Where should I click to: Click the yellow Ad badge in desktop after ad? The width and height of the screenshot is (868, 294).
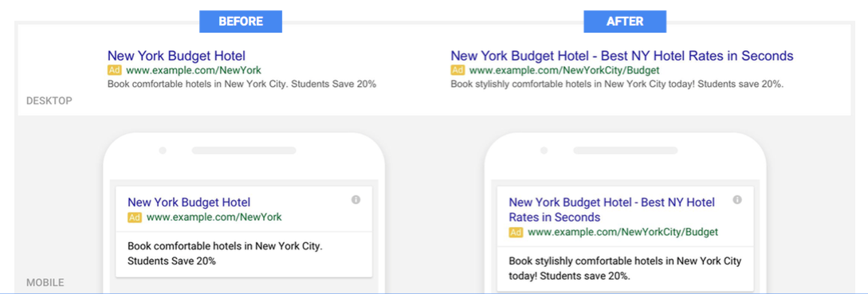point(458,70)
